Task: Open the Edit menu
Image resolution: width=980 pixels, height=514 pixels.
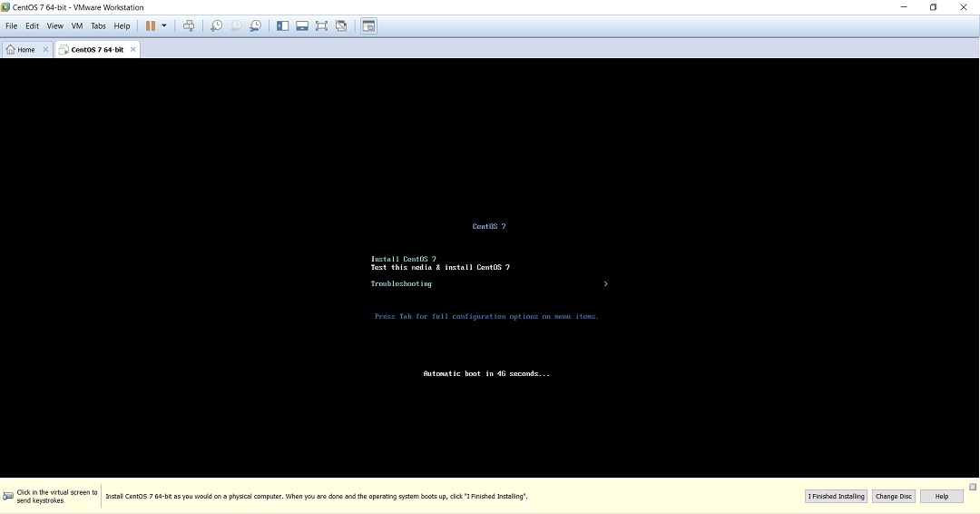Action: tap(32, 25)
